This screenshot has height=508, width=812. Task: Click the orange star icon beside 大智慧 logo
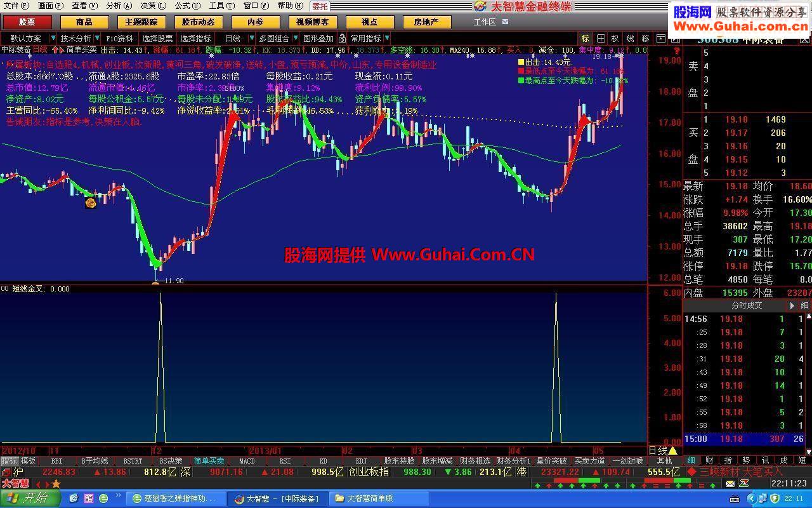(x=55, y=484)
